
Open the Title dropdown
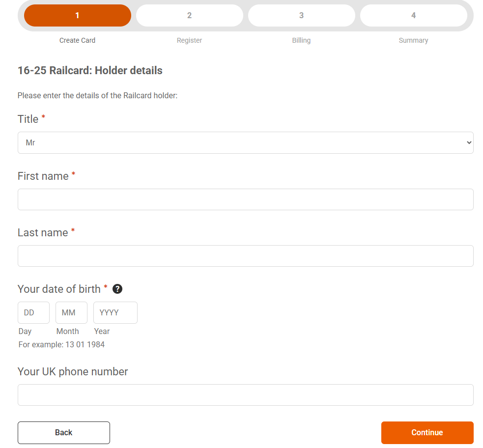pos(245,143)
